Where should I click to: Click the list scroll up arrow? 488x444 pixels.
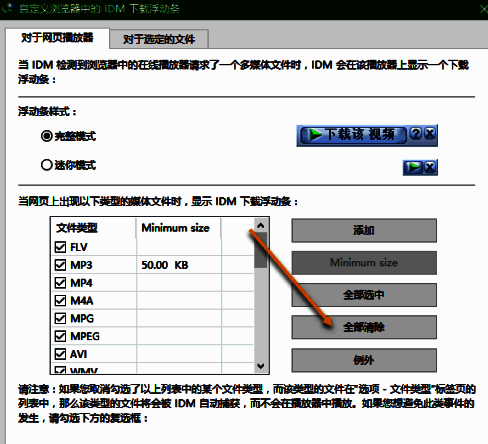(x=261, y=226)
